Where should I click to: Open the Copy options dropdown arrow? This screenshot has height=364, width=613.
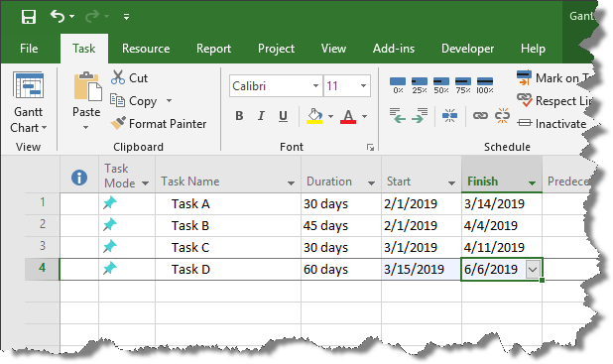[x=169, y=100]
